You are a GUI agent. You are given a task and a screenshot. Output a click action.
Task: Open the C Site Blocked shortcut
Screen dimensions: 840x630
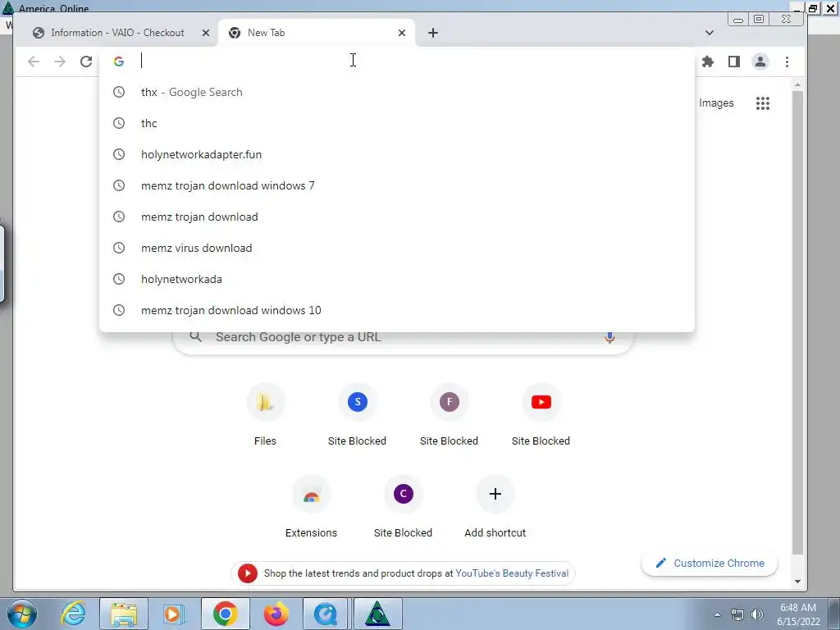click(404, 494)
